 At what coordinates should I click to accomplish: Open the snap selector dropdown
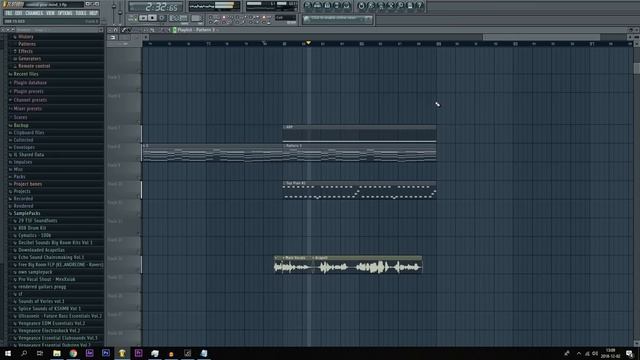tap(285, 18)
